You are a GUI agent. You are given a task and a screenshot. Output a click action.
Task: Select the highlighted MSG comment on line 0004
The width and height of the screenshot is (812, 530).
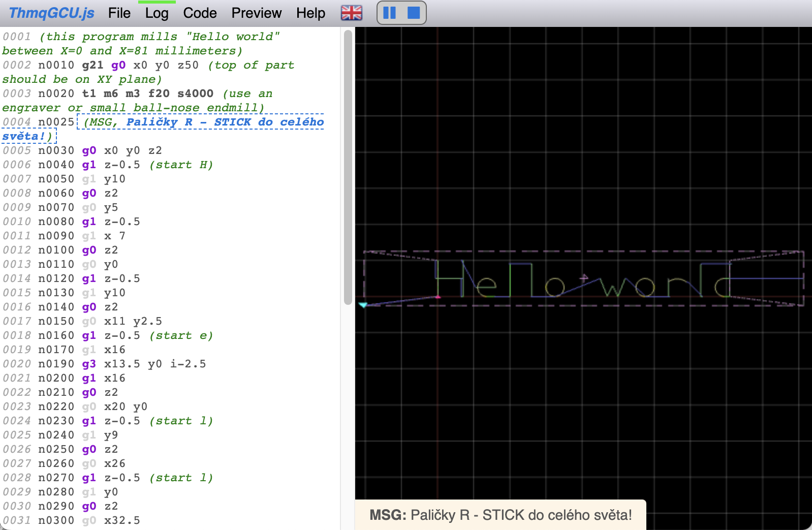tap(203, 122)
